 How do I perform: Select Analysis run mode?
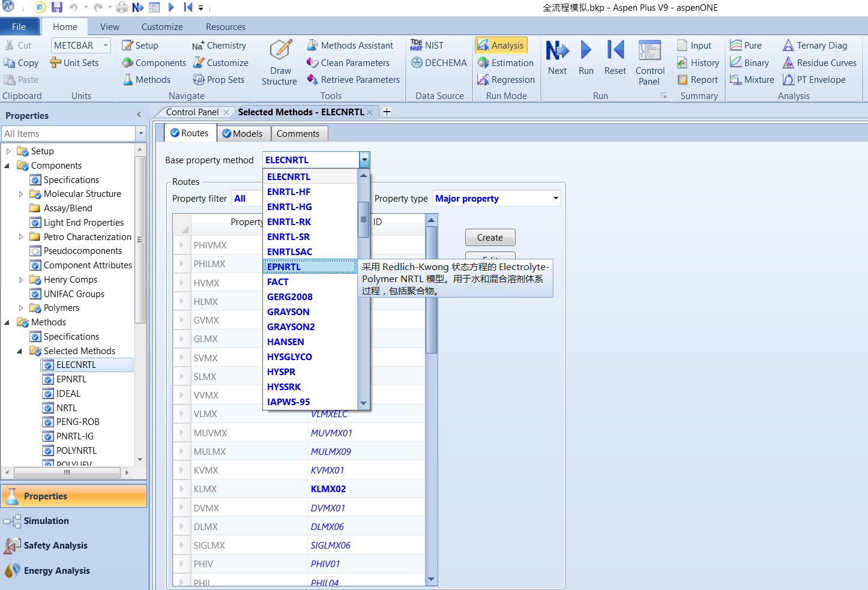pyautogui.click(x=501, y=46)
